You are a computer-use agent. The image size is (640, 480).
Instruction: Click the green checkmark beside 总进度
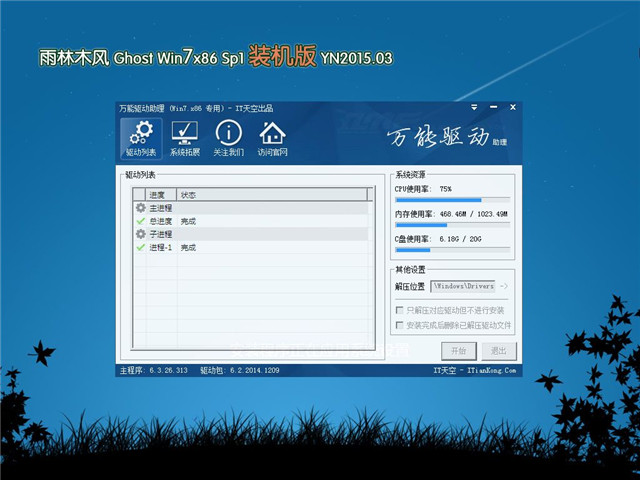(140, 221)
